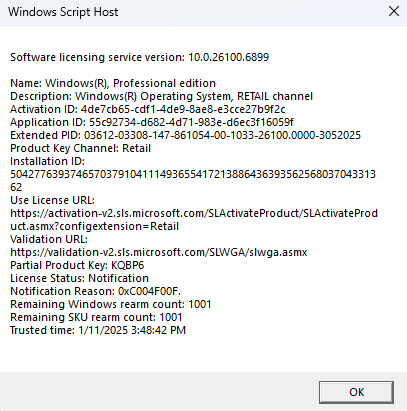The image size is (407, 411).
Task: Click the 'Validation URL:' label
Action: (49, 239)
